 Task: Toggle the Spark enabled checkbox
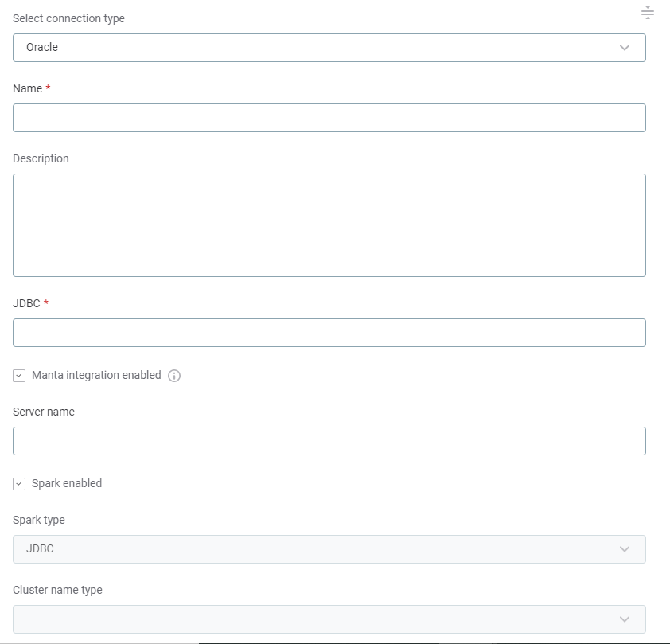(20, 484)
